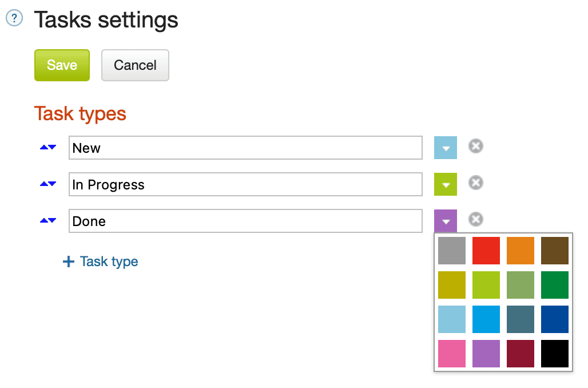Add a new task type
This screenshot has width=588, height=388.
[x=101, y=262]
